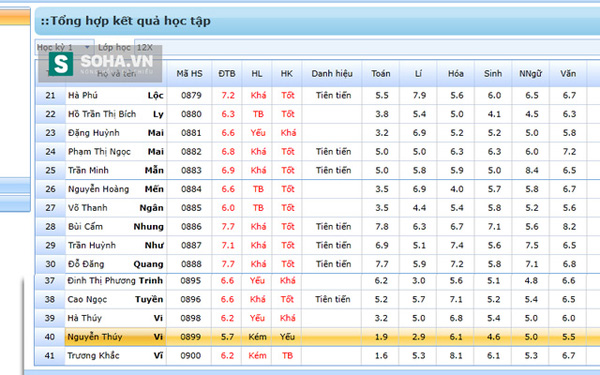
Task: Click the SOHA.VN logo icon
Action: pos(61,64)
